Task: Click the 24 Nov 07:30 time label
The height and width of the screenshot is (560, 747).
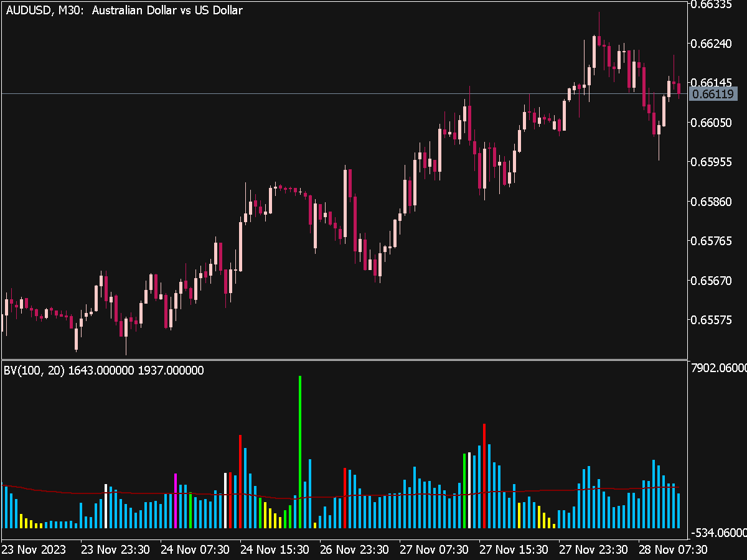Action: (195, 550)
